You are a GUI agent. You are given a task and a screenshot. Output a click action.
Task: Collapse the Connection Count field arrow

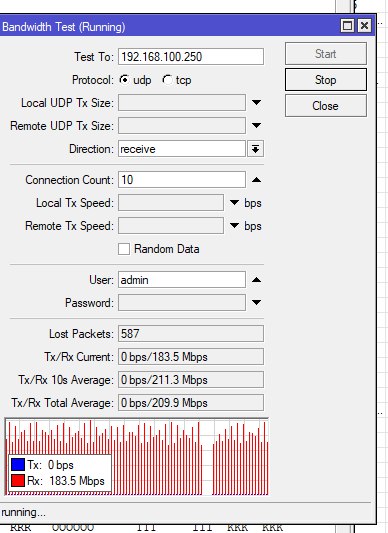[x=256, y=179]
